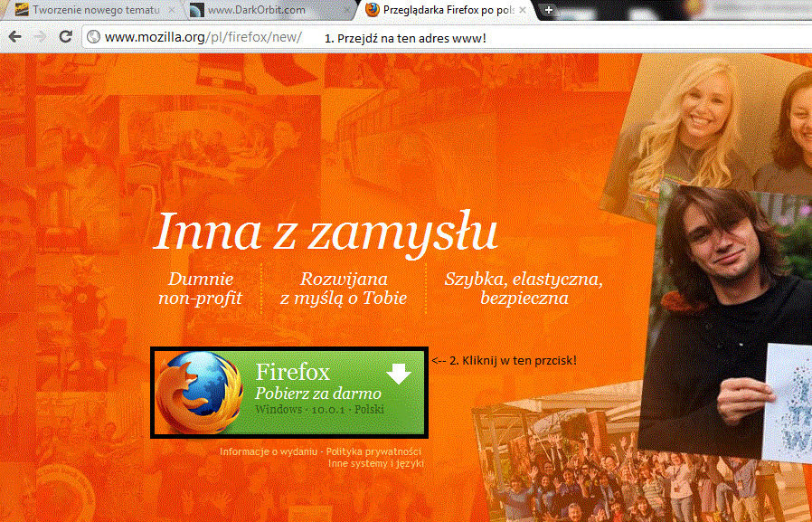The width and height of the screenshot is (812, 522).
Task: Click the DarkOrbit tab favicon
Action: 197,10
